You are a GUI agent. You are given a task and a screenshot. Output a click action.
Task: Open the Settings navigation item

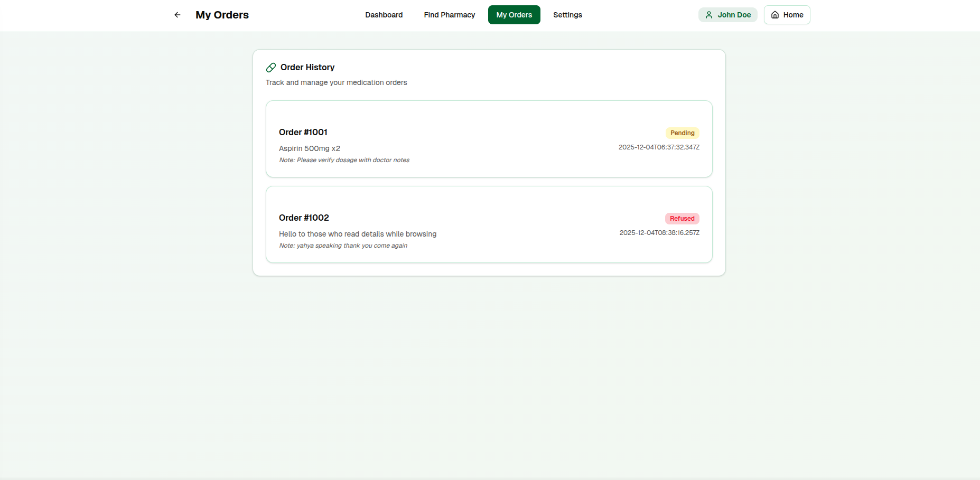(x=567, y=15)
